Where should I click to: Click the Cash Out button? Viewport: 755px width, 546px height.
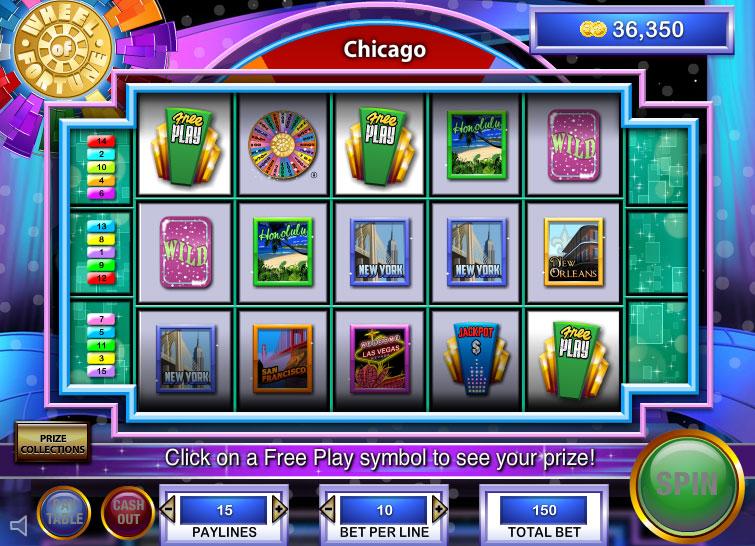(128, 513)
